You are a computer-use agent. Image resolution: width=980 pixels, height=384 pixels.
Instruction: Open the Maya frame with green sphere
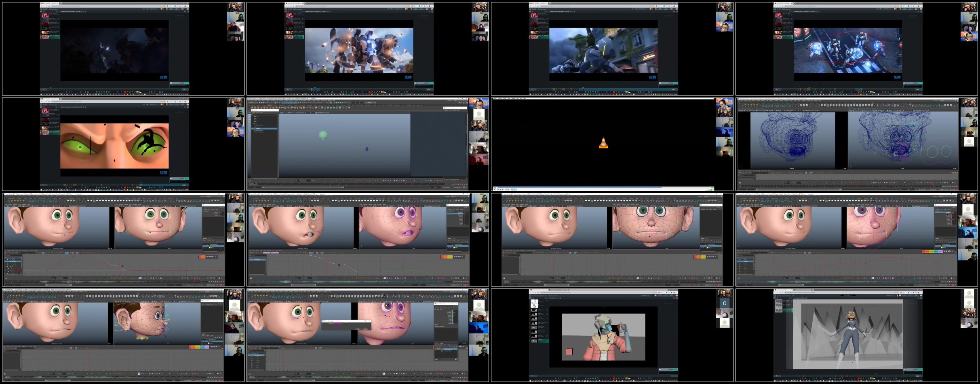pos(368,144)
